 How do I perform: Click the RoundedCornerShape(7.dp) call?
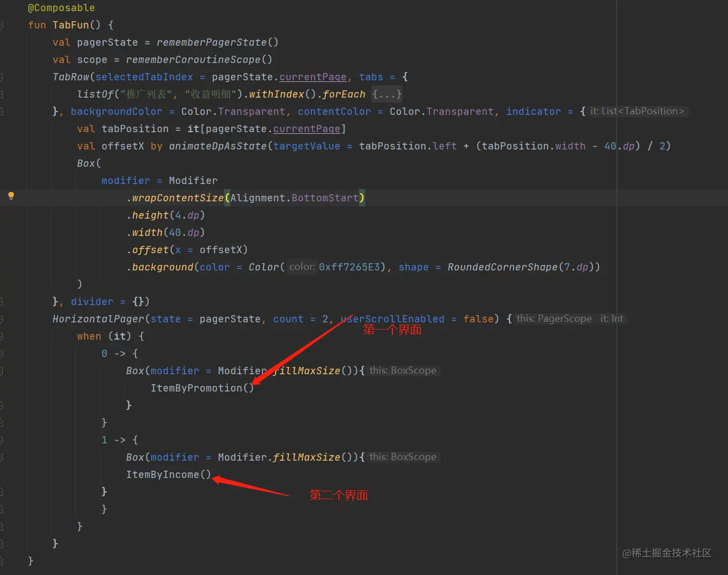pyautogui.click(x=521, y=267)
